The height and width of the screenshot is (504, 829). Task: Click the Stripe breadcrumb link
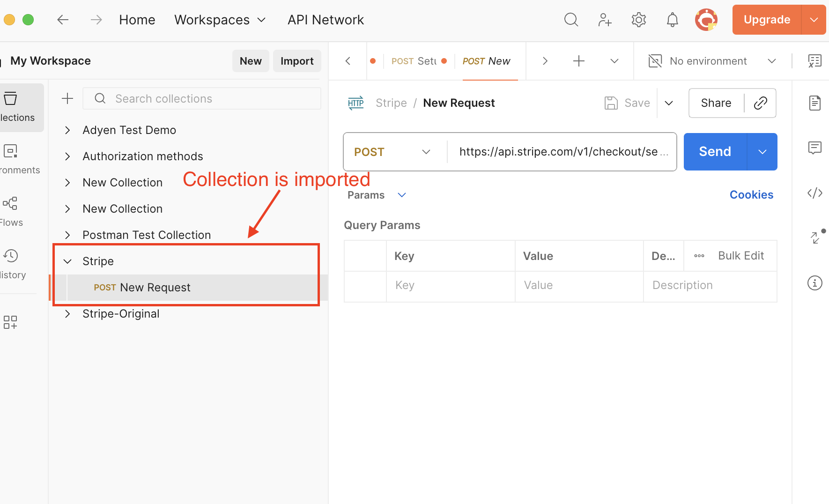391,103
